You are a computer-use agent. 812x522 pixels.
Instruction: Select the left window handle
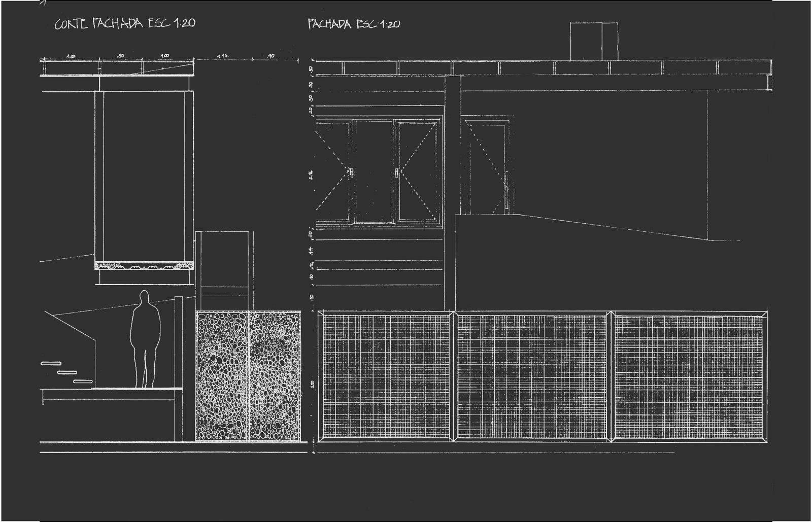[351, 173]
